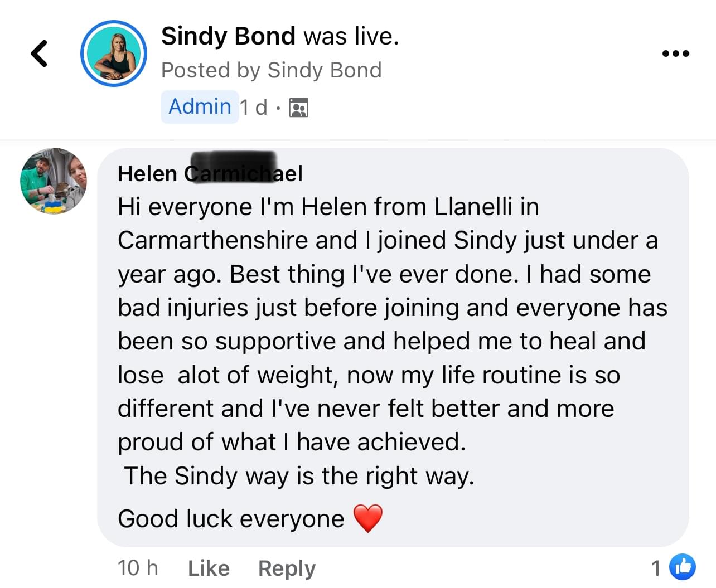Tap the 'Good luck everyone' text
Image resolution: width=716 pixels, height=588 pixels.
tap(231, 519)
